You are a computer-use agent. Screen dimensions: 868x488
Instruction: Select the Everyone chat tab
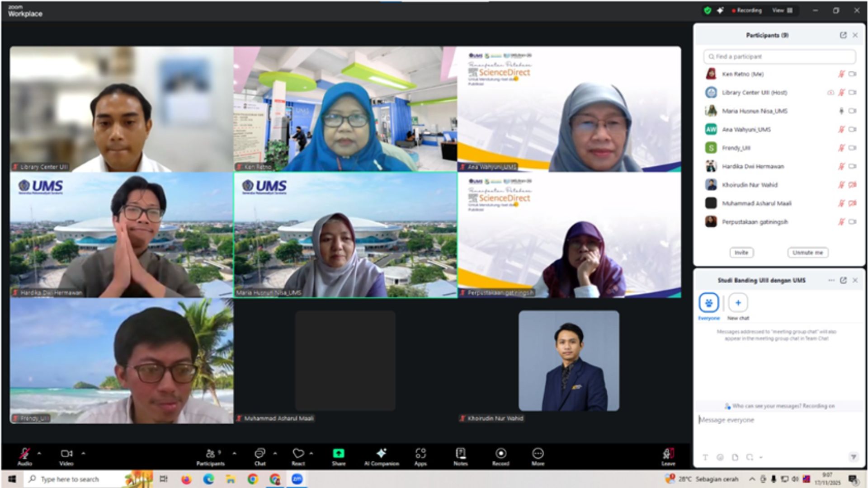[708, 306]
